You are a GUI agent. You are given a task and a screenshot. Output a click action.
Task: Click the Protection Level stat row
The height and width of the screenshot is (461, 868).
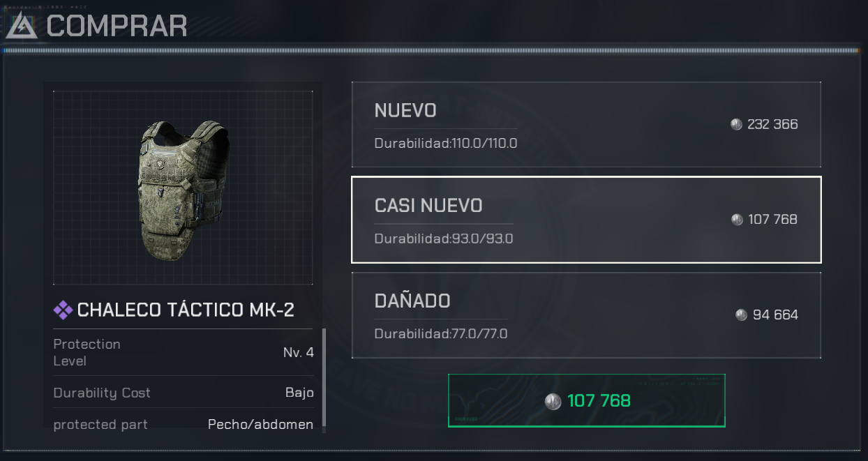[184, 353]
